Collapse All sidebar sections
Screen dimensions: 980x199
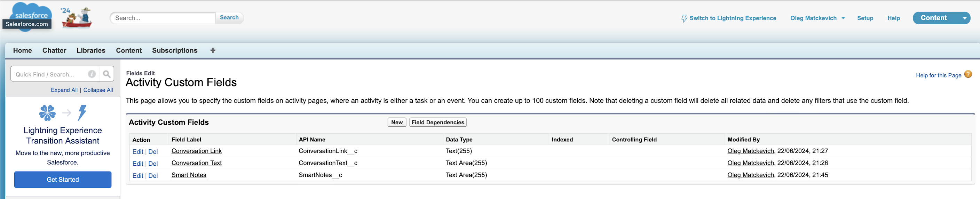click(x=98, y=90)
